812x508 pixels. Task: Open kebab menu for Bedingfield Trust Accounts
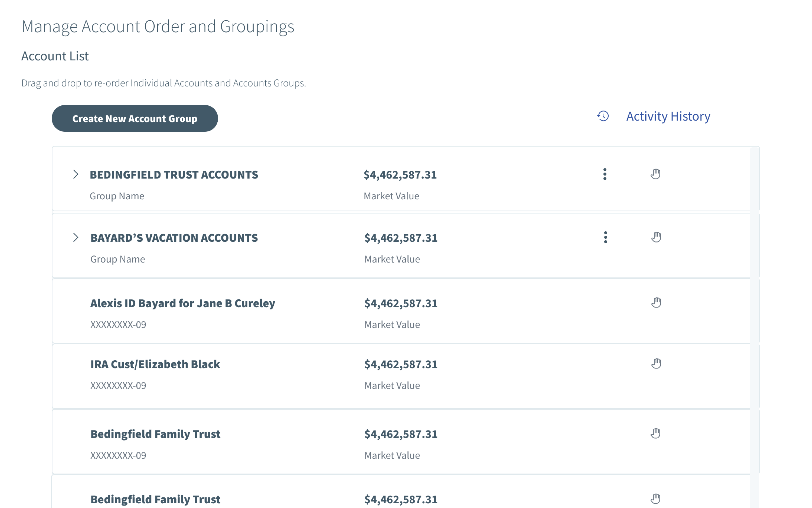605,174
